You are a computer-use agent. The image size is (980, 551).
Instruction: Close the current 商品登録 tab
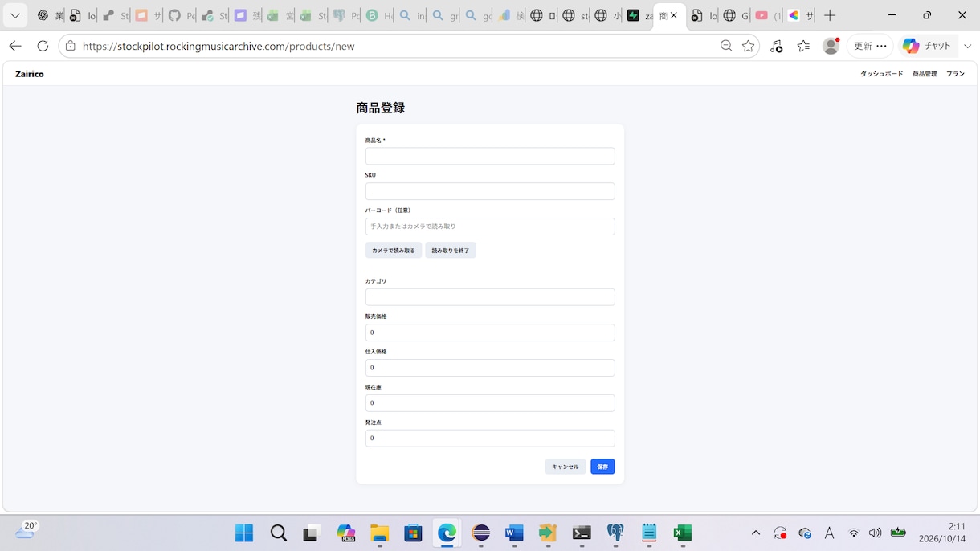click(674, 15)
